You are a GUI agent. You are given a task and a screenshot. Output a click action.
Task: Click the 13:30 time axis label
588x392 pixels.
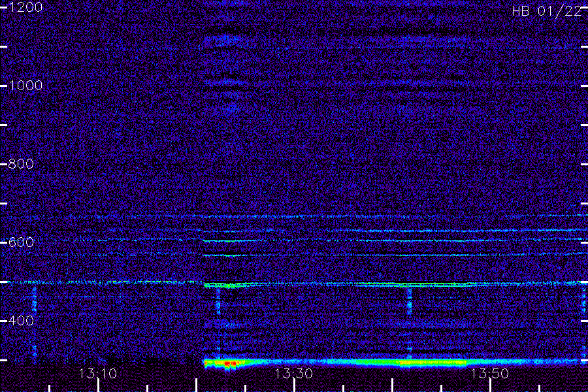coord(293,374)
